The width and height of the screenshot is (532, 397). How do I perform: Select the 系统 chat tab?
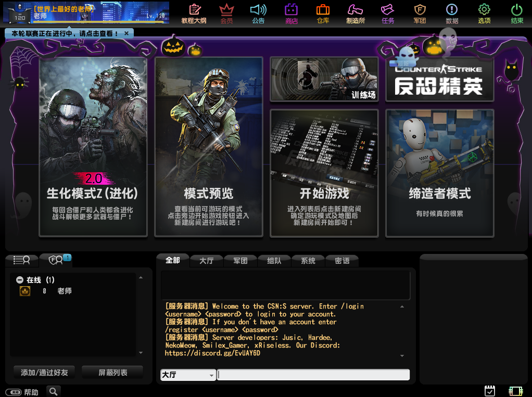[x=308, y=261]
